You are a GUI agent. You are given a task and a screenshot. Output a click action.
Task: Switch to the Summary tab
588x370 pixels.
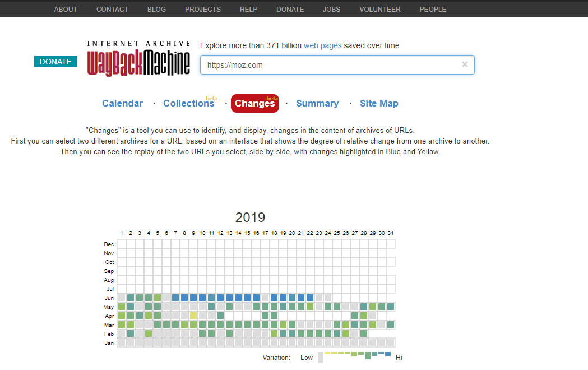318,104
